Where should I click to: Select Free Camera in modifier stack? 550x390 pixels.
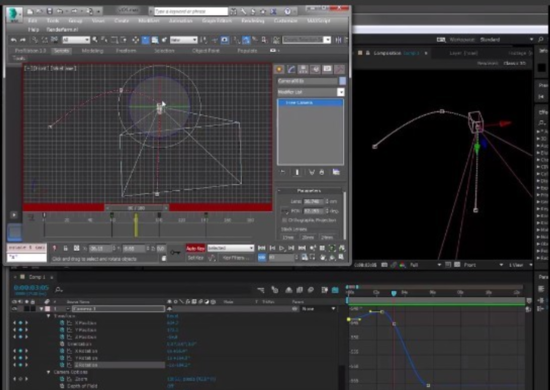pos(311,102)
